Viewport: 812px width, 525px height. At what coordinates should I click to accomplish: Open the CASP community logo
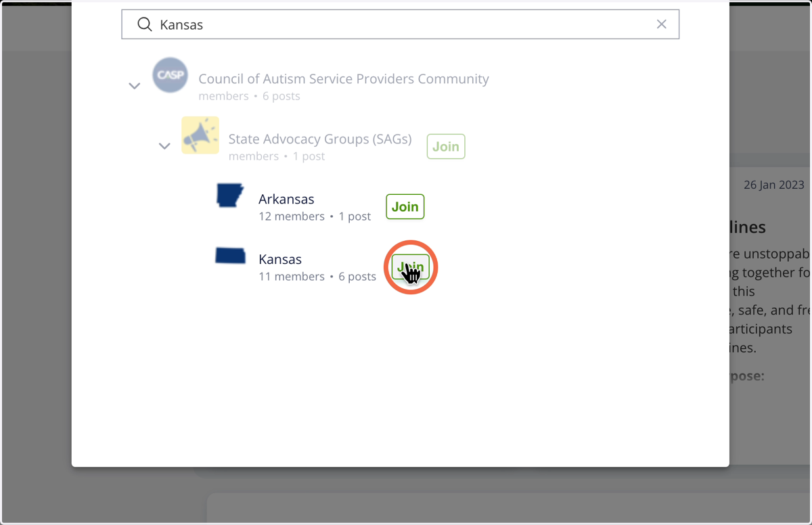[x=170, y=75]
